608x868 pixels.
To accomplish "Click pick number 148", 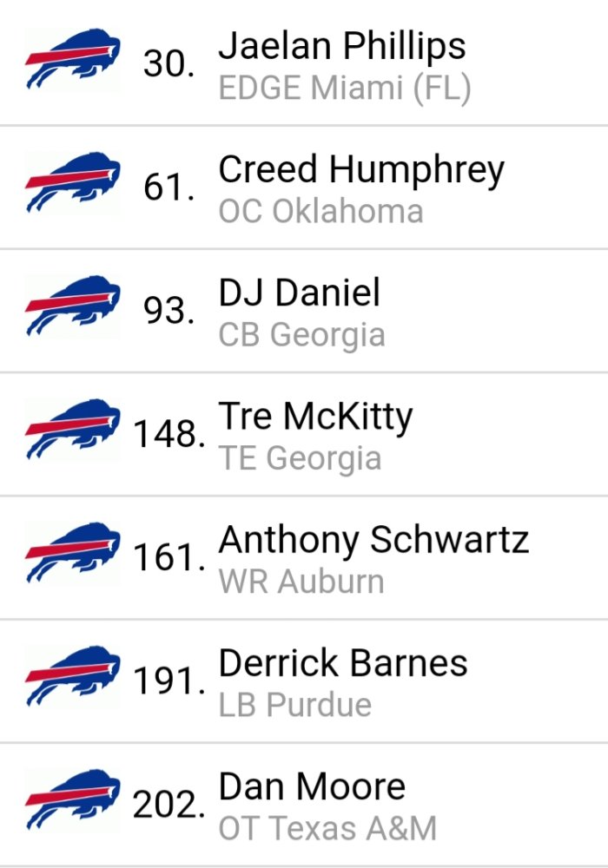I will pyautogui.click(x=169, y=433).
